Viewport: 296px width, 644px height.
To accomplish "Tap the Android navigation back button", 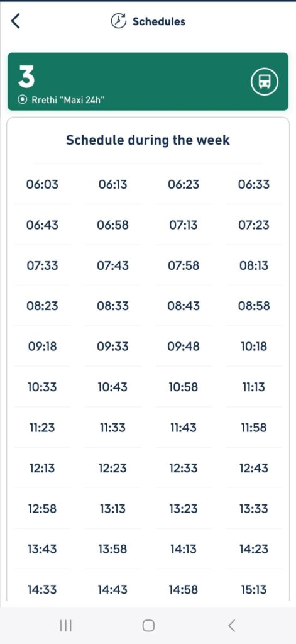I will 231,626.
